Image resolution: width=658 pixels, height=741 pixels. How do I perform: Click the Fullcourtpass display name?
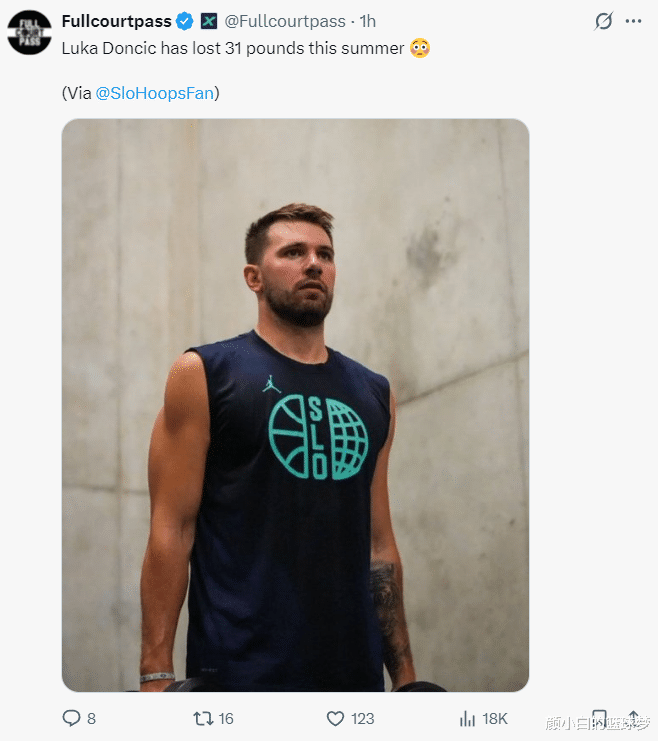coord(116,21)
